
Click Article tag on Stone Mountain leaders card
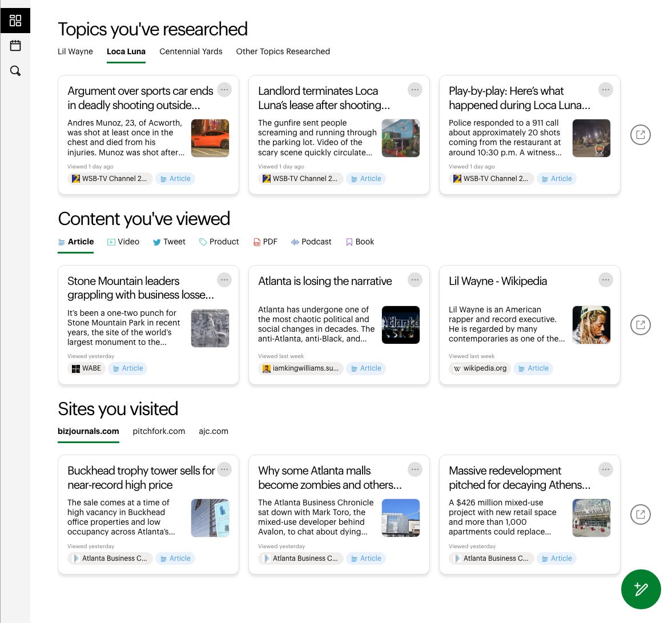[x=128, y=368]
